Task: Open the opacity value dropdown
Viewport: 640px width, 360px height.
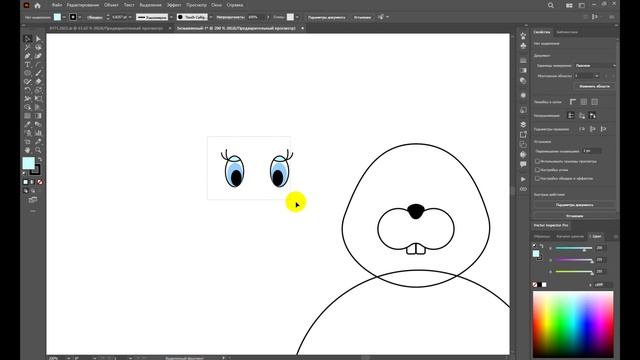Action: pyautogui.click(x=268, y=17)
